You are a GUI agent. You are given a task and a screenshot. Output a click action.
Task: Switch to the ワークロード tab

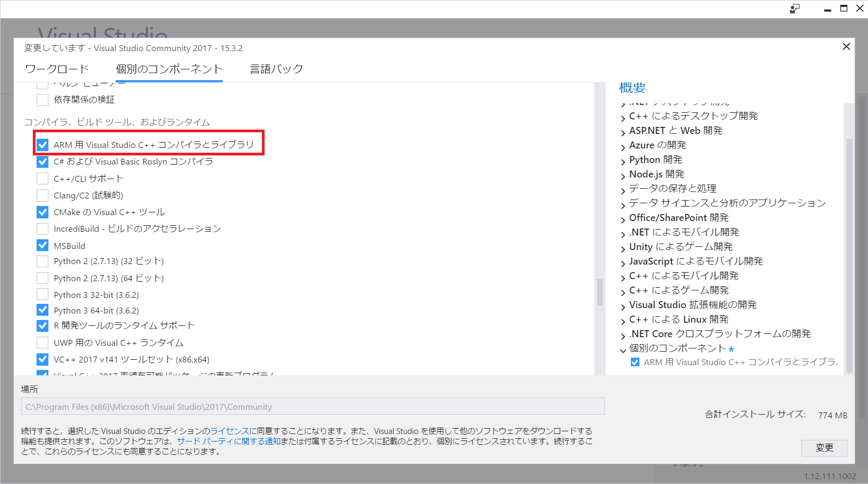tap(57, 69)
